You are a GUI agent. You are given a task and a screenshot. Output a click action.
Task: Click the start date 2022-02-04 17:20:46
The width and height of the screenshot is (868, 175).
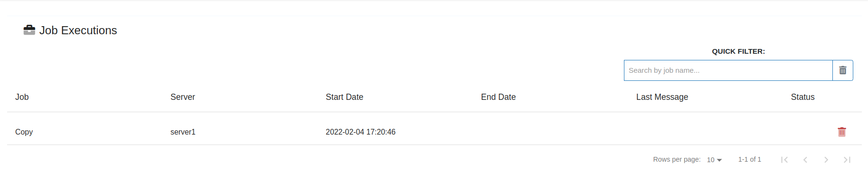tap(360, 132)
